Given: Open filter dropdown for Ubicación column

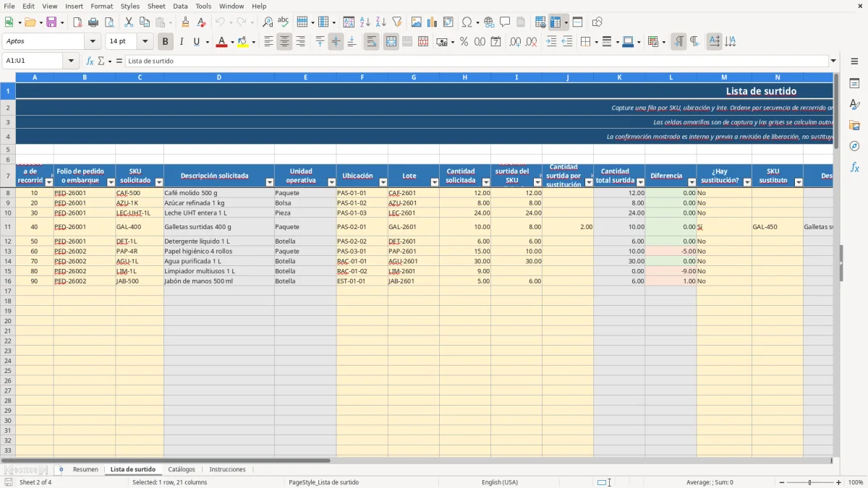Looking at the screenshot, I should click(x=383, y=182).
